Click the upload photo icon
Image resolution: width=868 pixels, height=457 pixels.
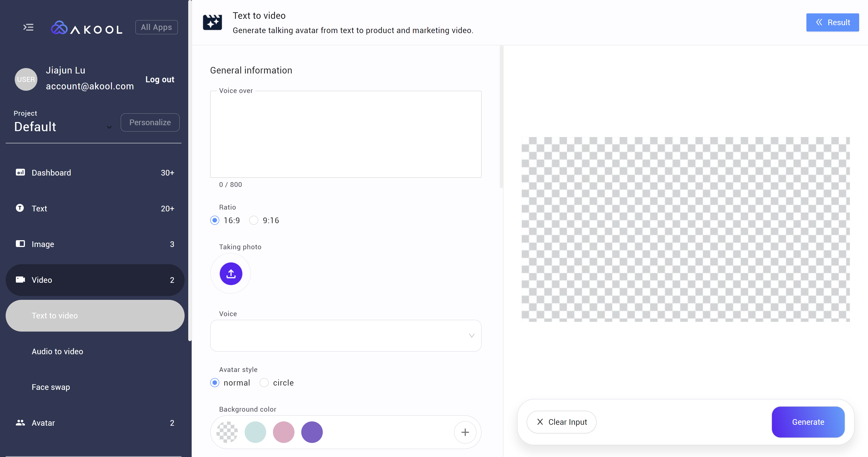point(231,274)
